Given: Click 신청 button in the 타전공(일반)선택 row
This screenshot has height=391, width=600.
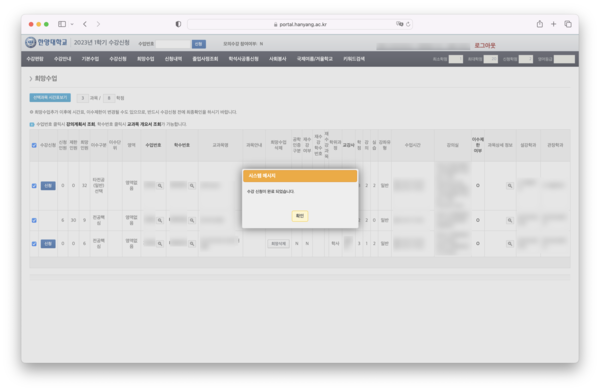Looking at the screenshot, I should (x=48, y=186).
